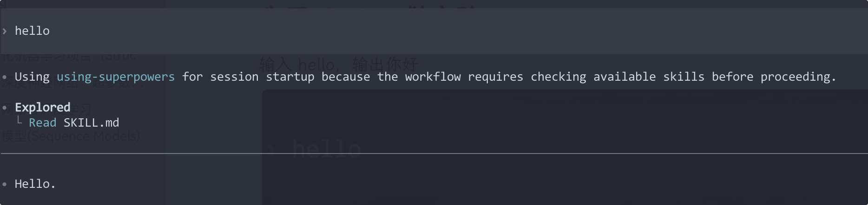Click the faded hello text in code block
Screen dimensions: 868x205
(326, 149)
